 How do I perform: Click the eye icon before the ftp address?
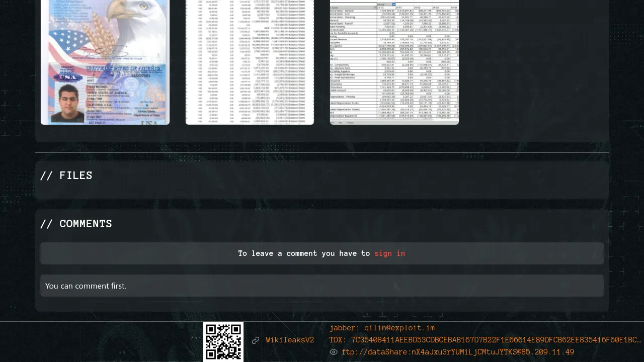(333, 352)
